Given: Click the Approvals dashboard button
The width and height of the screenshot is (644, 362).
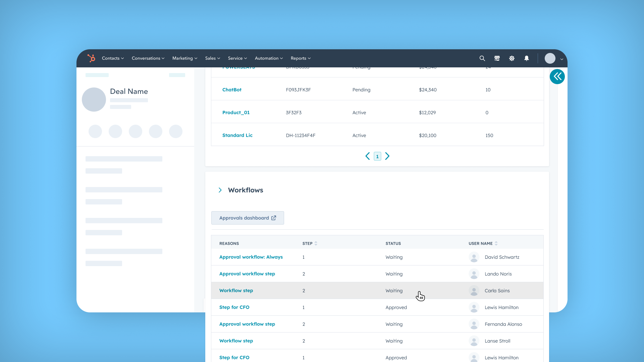Looking at the screenshot, I should click(x=248, y=218).
